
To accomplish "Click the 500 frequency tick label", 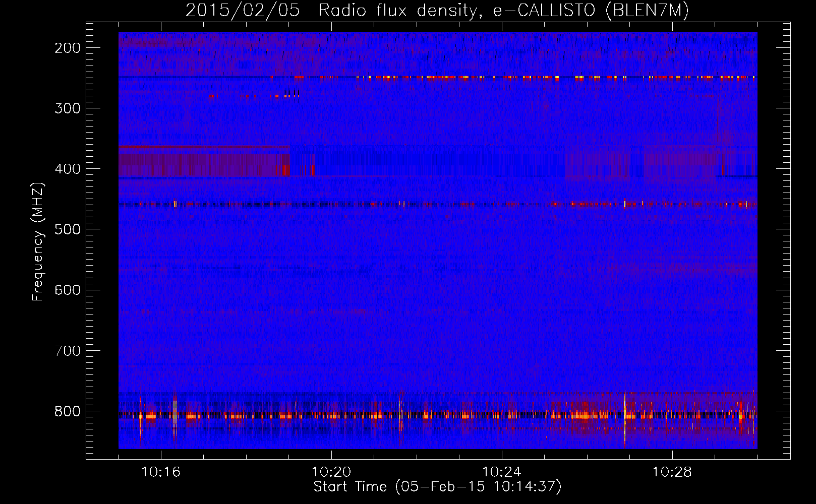I will tap(68, 229).
